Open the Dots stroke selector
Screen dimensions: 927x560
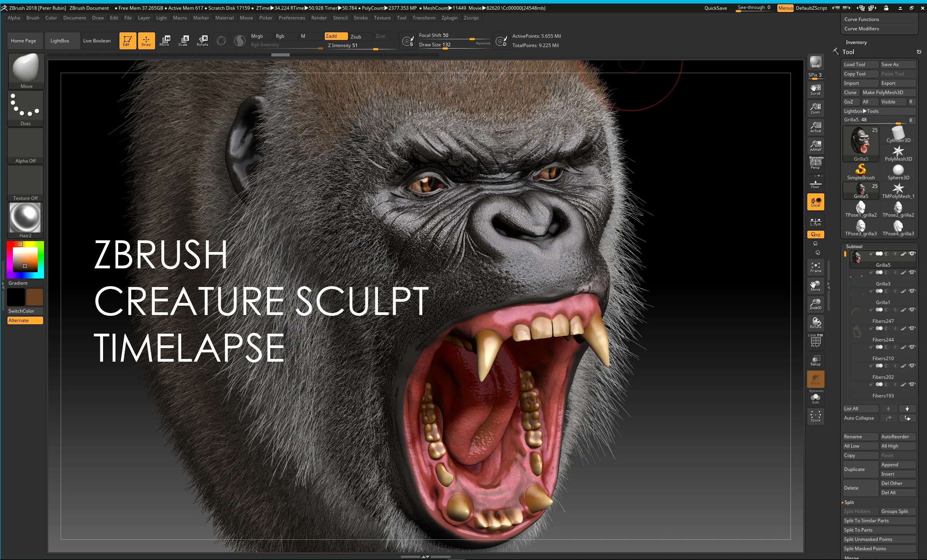point(25,108)
